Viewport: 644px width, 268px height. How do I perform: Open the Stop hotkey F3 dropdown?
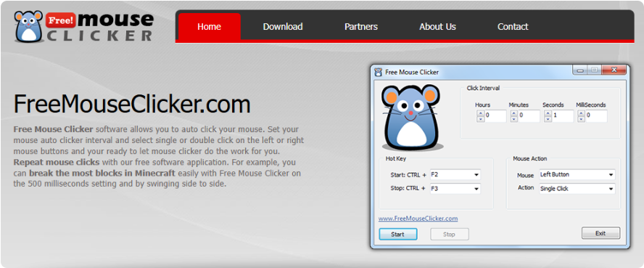455,189
